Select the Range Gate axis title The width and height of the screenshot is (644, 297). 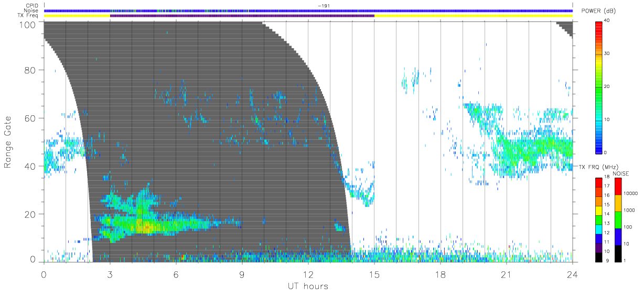tap(9, 142)
